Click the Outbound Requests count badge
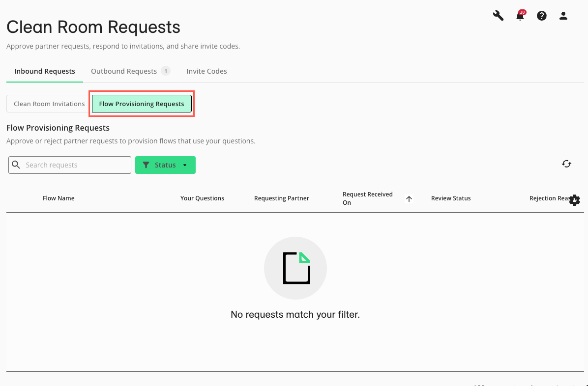Image resolution: width=588 pixels, height=386 pixels. (166, 71)
